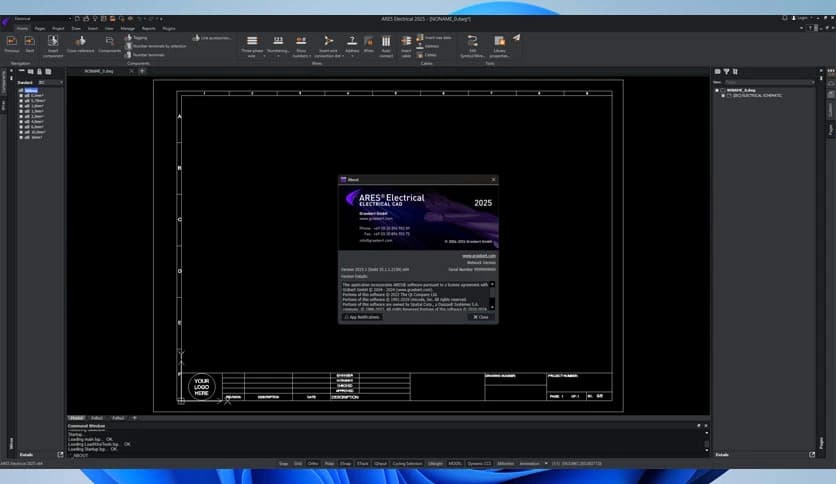836x484 pixels.
Task: Click the Insert component icon
Action: click(x=52, y=41)
